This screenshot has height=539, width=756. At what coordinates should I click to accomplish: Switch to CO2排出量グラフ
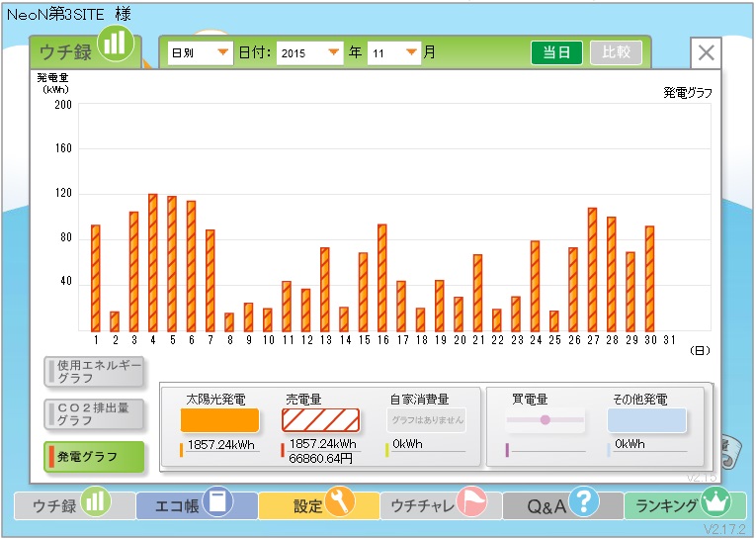(94, 414)
